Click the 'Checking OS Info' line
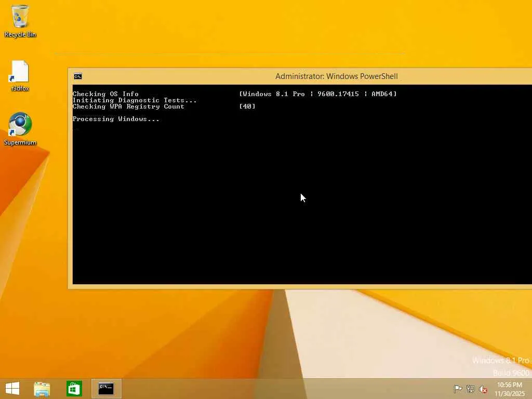 [105, 94]
